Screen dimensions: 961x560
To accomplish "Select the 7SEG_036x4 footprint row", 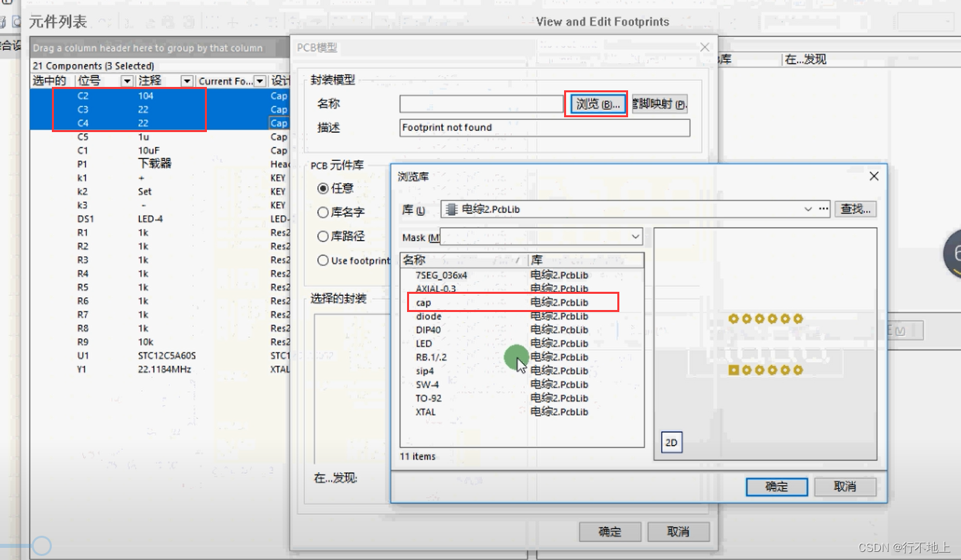I will [x=522, y=275].
